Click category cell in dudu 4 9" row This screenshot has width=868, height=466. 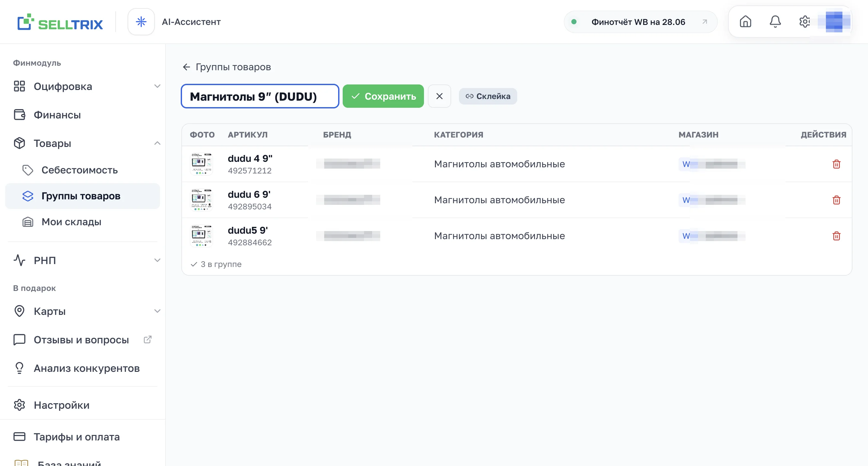(499, 164)
